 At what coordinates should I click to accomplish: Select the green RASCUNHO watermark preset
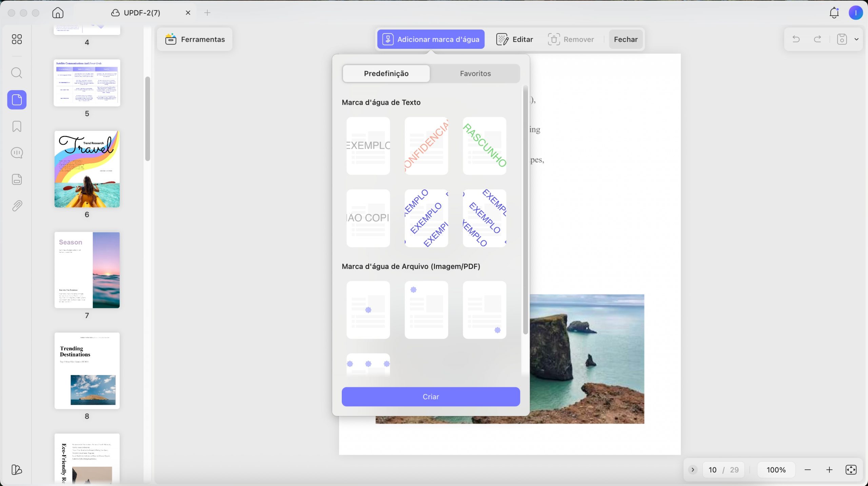pyautogui.click(x=485, y=146)
